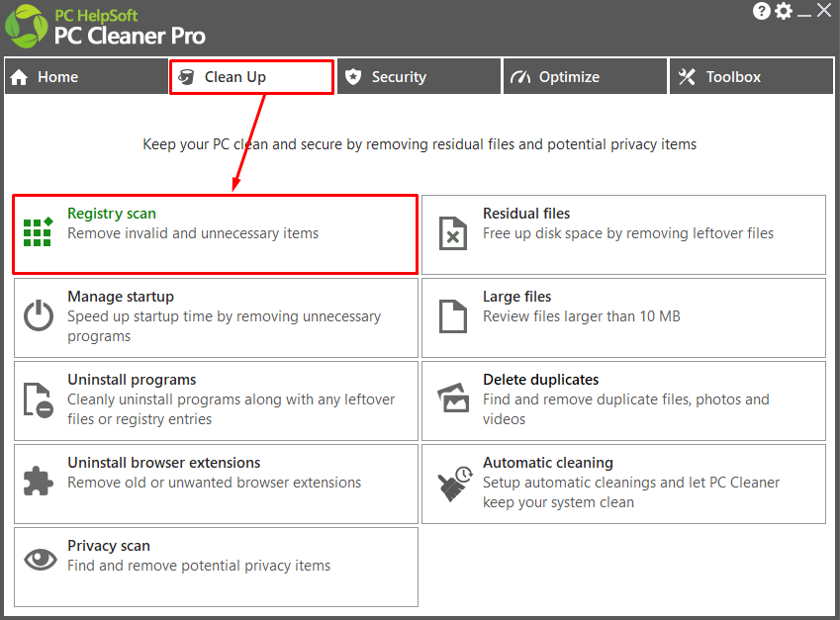Click the Automatic cleaning broom-clock icon
The height and width of the screenshot is (620, 840).
pyautogui.click(x=455, y=484)
